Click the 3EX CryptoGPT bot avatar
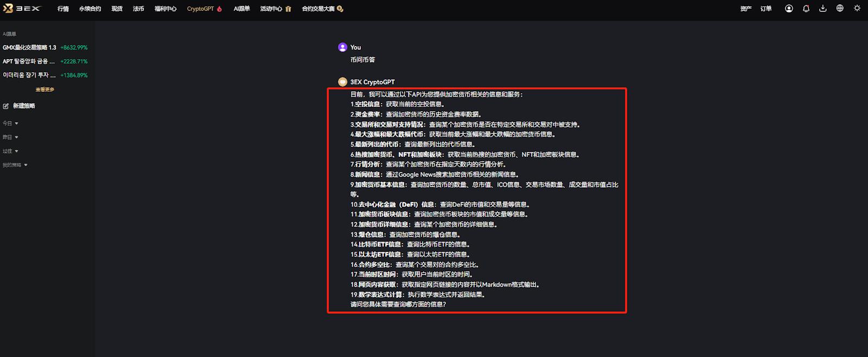The height and width of the screenshot is (357, 868). [x=342, y=82]
